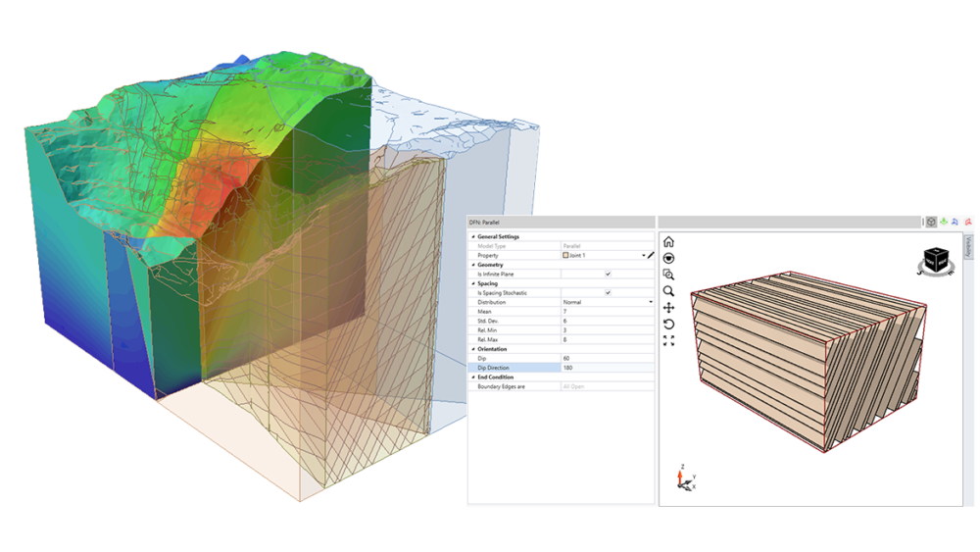The height and width of the screenshot is (552, 980).
Task: Click the zoom window icon
Action: 668,275
